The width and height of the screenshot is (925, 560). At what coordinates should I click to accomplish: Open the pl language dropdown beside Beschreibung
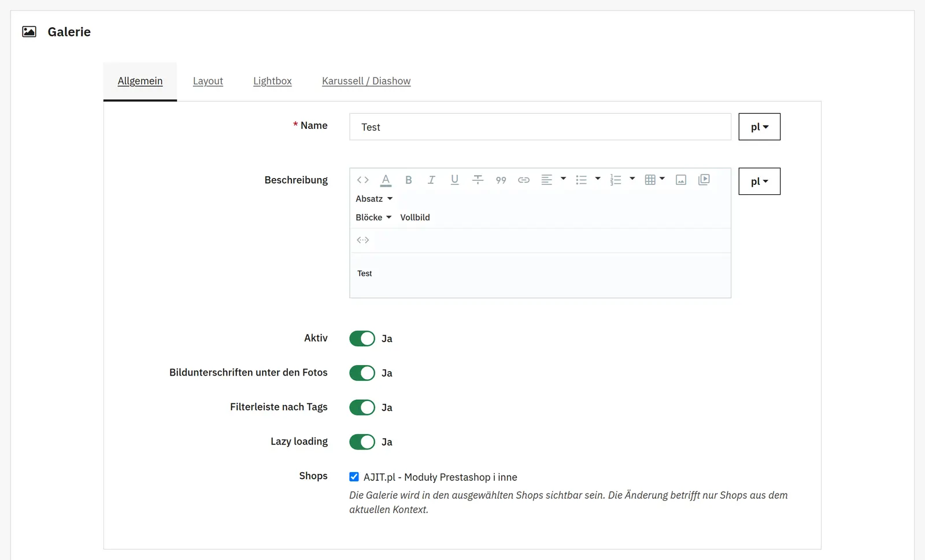759,181
